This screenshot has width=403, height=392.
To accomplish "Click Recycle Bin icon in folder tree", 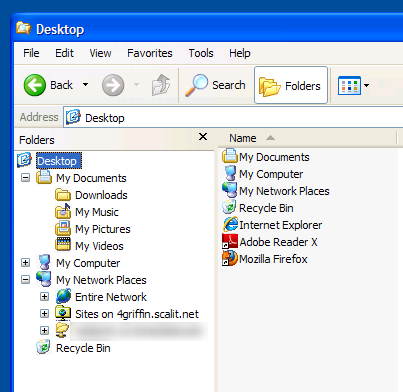I will [44, 347].
